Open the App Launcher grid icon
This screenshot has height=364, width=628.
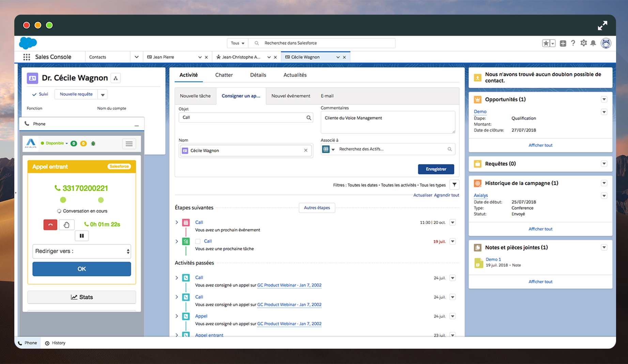[x=27, y=57]
